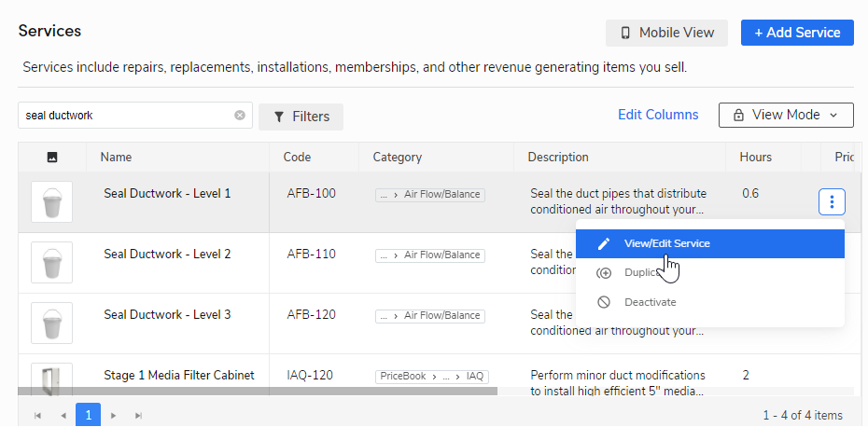Click the services search input field

[x=126, y=116]
